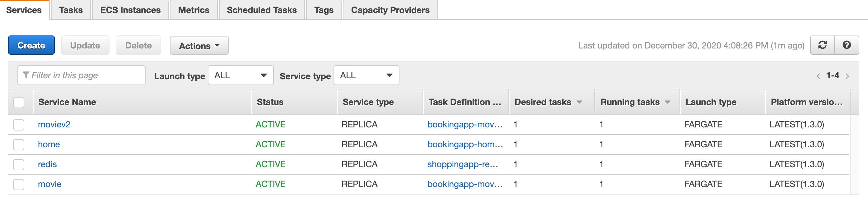Click REPLICA in the movie row
868x197 pixels.
tap(360, 184)
